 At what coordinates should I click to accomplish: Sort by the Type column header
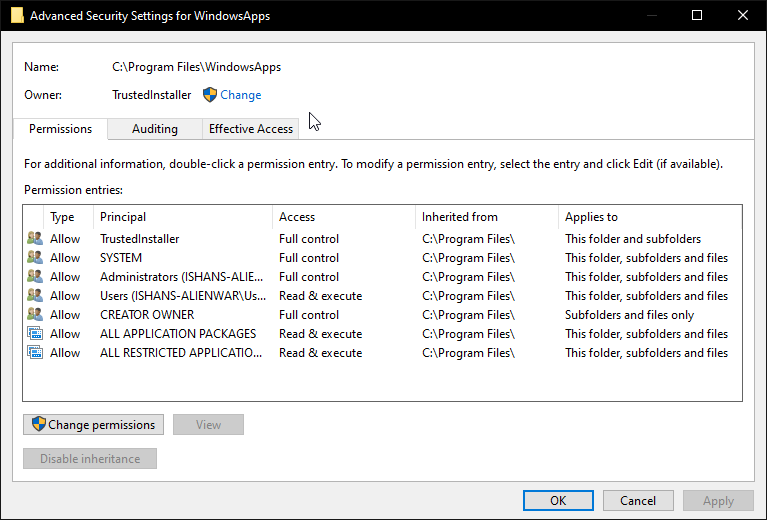pos(68,217)
